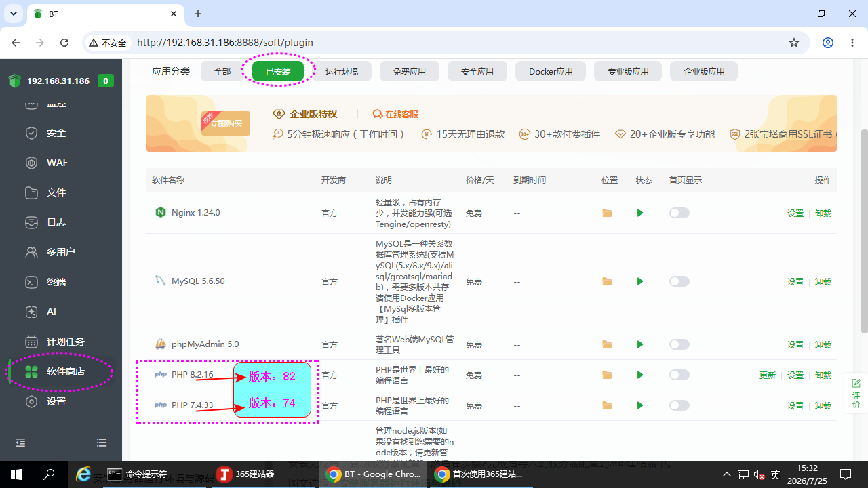The image size is (868, 488).
Task: Open the MySQL 5.6.50 folder location icon
Action: click(607, 281)
